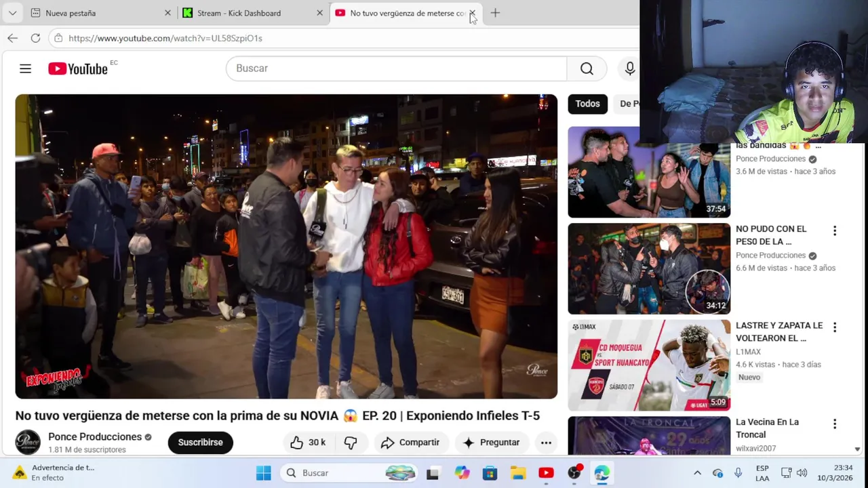
Task: Open the 37:54 recommended video thumbnail
Action: point(649,172)
